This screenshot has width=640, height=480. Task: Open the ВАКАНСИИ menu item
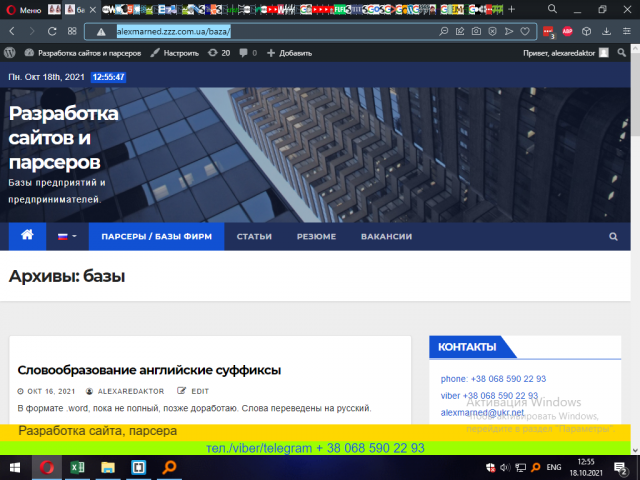pyautogui.click(x=387, y=236)
